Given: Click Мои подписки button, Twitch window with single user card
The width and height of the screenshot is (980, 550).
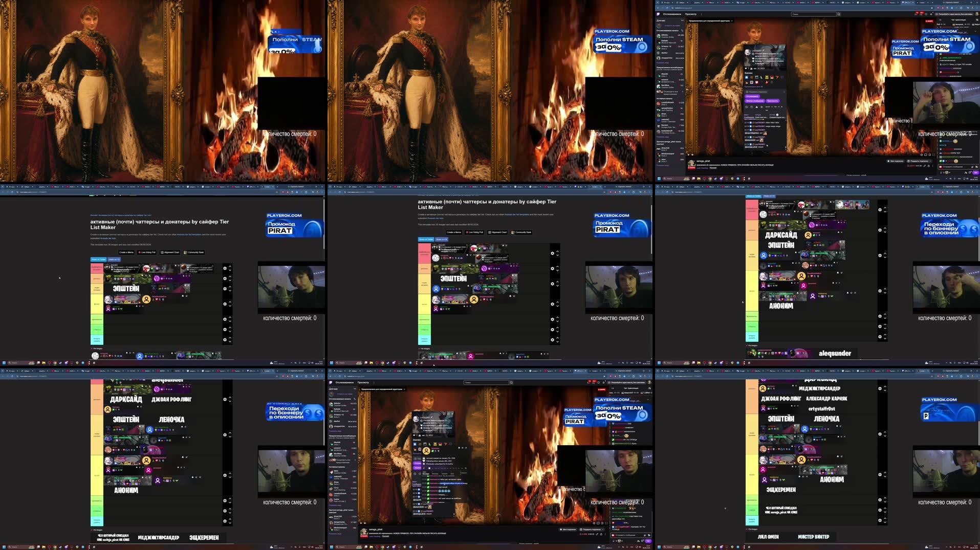Looking at the screenshot, I should coord(896,161).
